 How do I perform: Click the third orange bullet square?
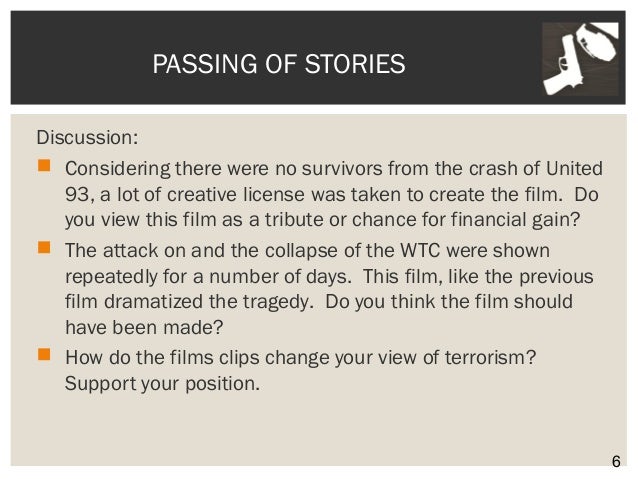(44, 354)
